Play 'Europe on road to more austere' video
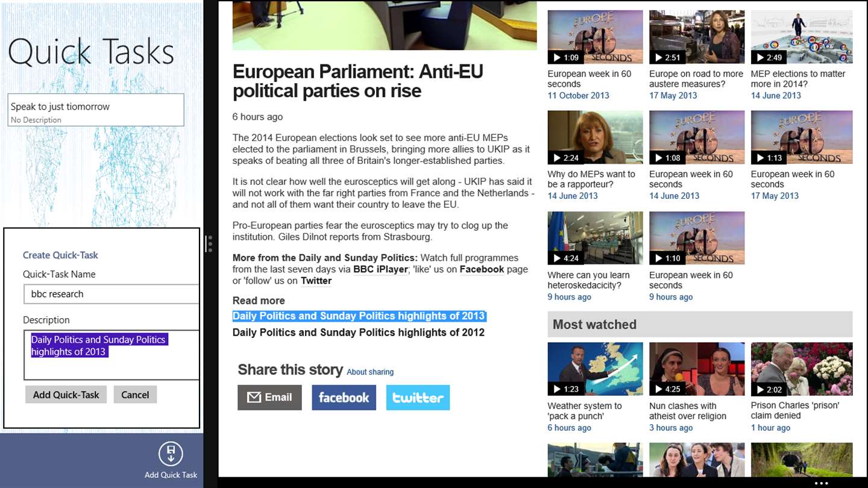Screen dimensions: 868x488 point(697,37)
